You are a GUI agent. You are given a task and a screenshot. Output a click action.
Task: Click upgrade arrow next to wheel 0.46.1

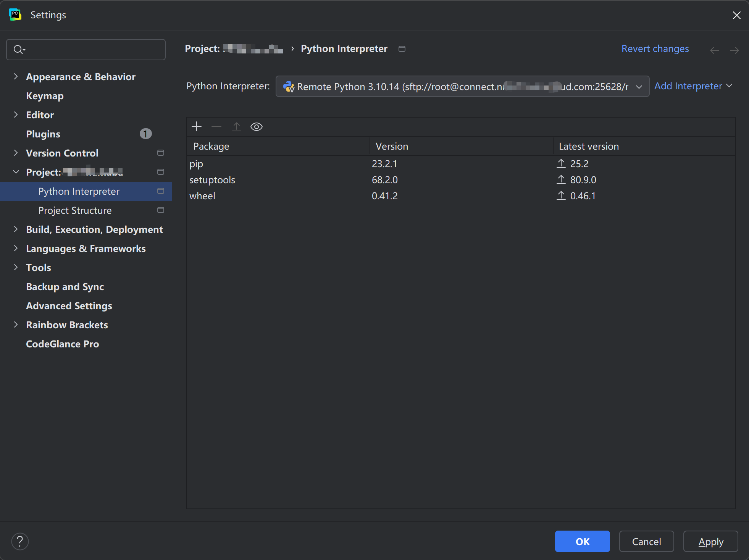tap(561, 196)
